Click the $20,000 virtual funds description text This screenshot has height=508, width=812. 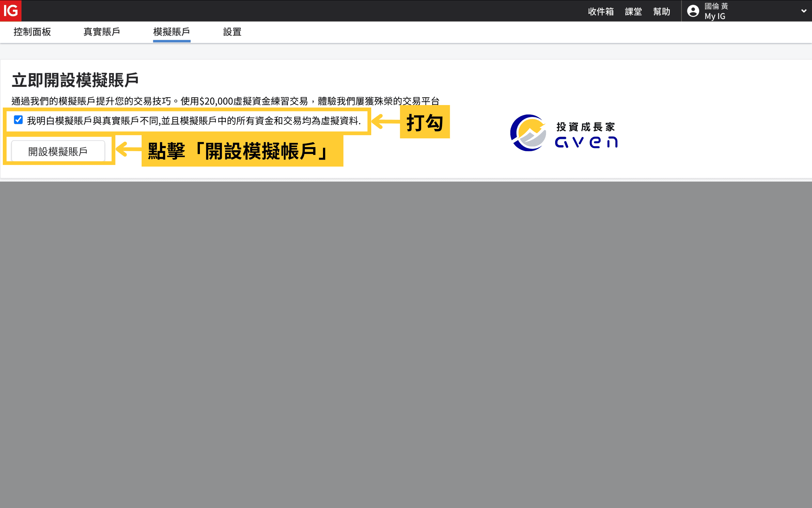(226, 101)
